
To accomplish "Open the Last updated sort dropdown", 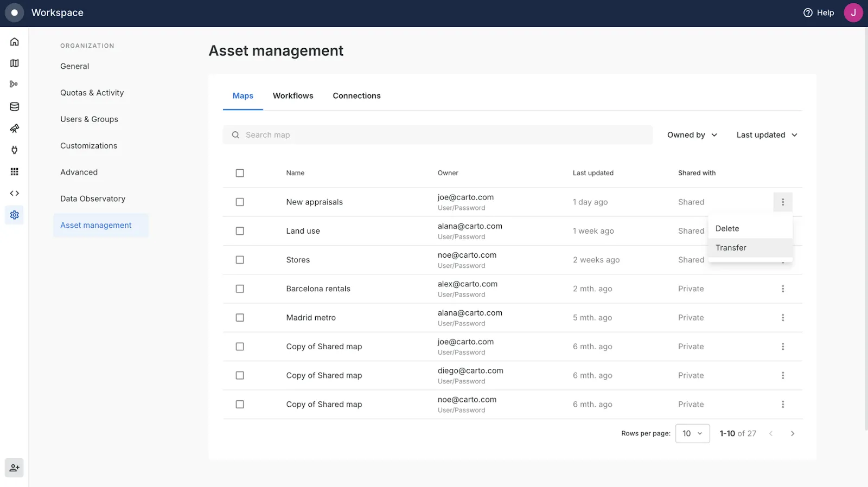I will pyautogui.click(x=766, y=135).
